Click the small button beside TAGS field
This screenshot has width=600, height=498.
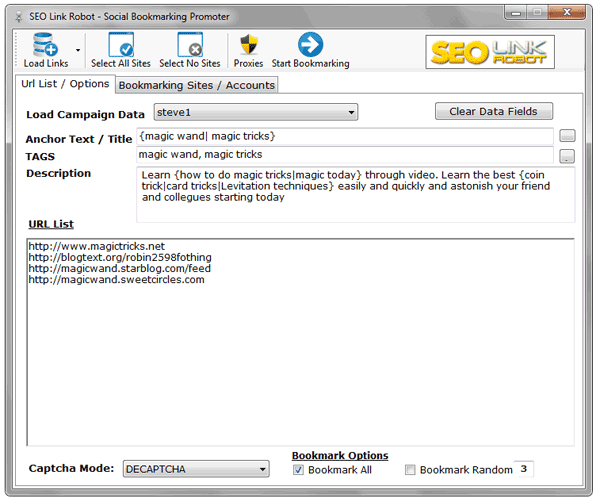[567, 156]
